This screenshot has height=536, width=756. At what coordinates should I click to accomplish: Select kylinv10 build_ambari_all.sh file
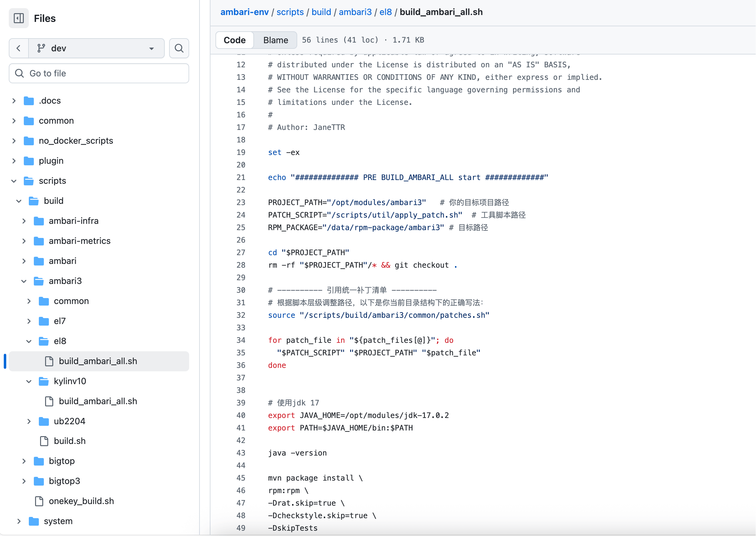pos(98,401)
